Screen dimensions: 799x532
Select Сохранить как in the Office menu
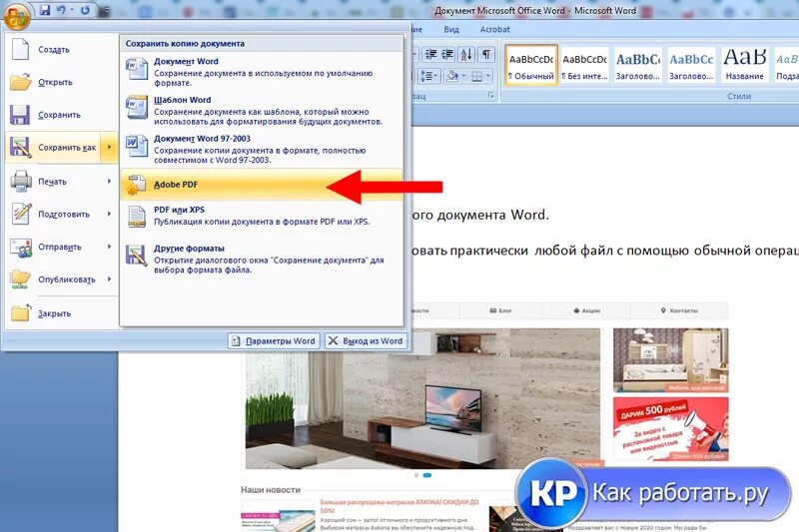(53, 148)
